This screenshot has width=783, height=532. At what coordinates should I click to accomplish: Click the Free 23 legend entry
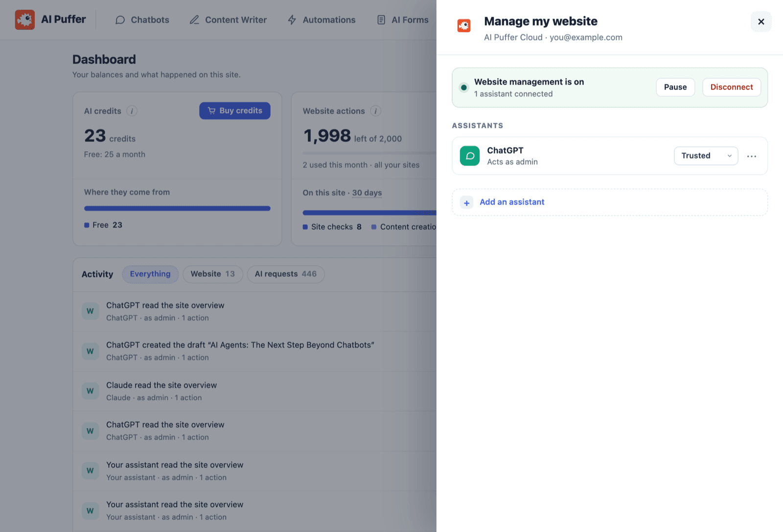tap(103, 225)
